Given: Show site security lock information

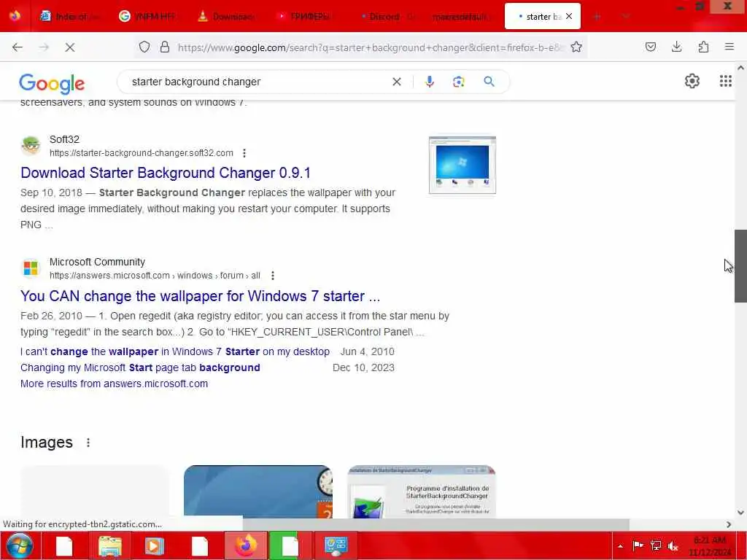Looking at the screenshot, I should (x=165, y=47).
